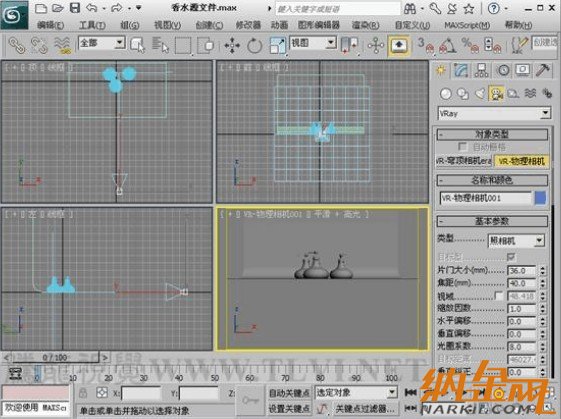Choose the Rectangular Selection Region tool
Viewport: 561px width, 419px height.
(x=183, y=46)
